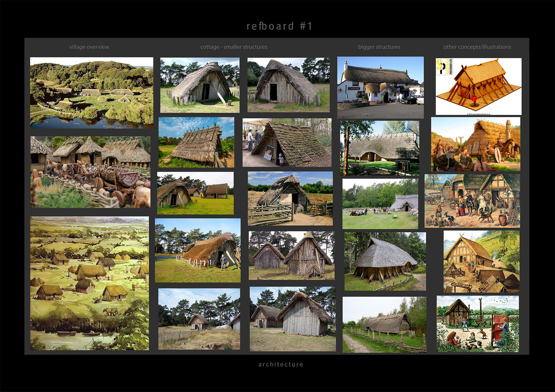Select timber-framed street scene with dogs illustration

tap(472, 201)
